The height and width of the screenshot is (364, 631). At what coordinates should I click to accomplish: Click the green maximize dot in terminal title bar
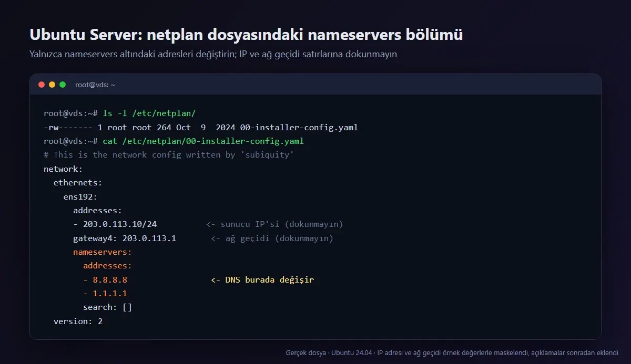tap(63, 85)
